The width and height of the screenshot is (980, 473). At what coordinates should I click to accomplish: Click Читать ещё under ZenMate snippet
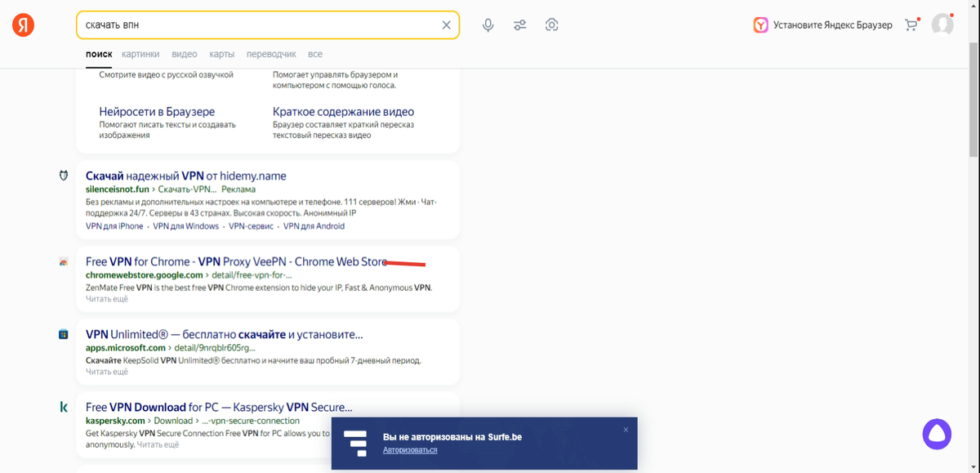[107, 300]
